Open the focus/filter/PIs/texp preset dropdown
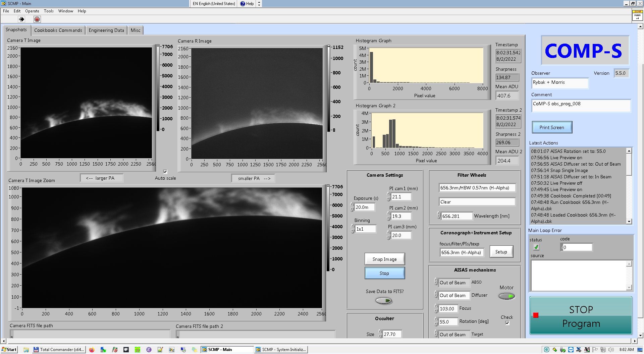The height and width of the screenshot is (354, 644). (462, 252)
